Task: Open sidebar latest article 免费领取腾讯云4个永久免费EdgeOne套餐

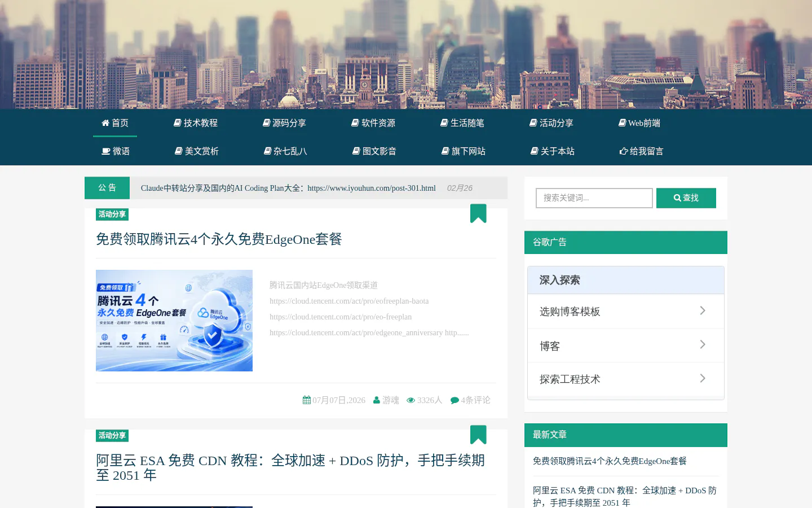Action: [x=610, y=461]
